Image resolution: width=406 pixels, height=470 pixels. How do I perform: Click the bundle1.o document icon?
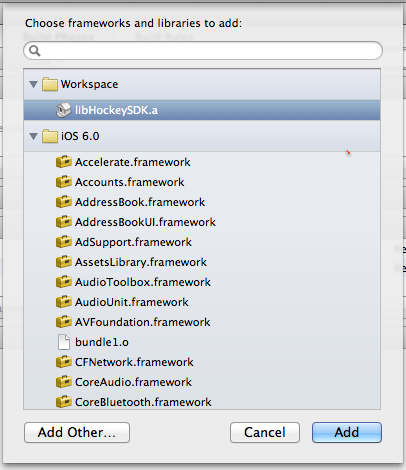pos(64,342)
